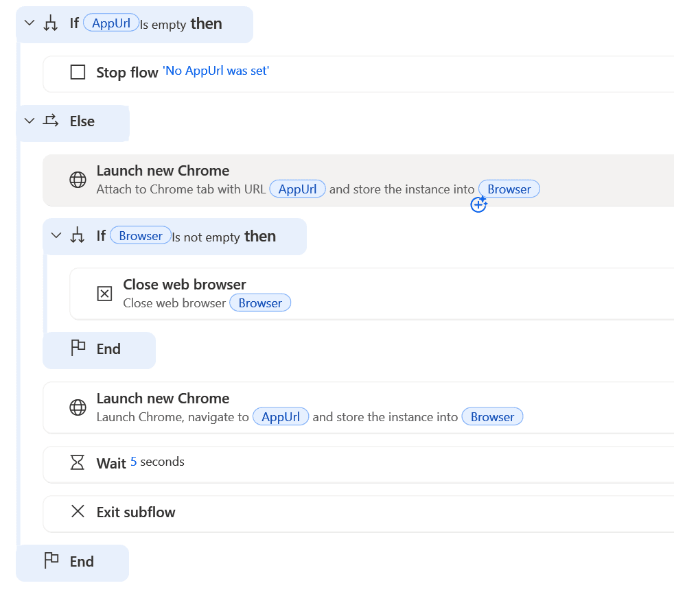This screenshot has height=616, width=674.
Task: Select the Wait action title
Action: pos(111,463)
